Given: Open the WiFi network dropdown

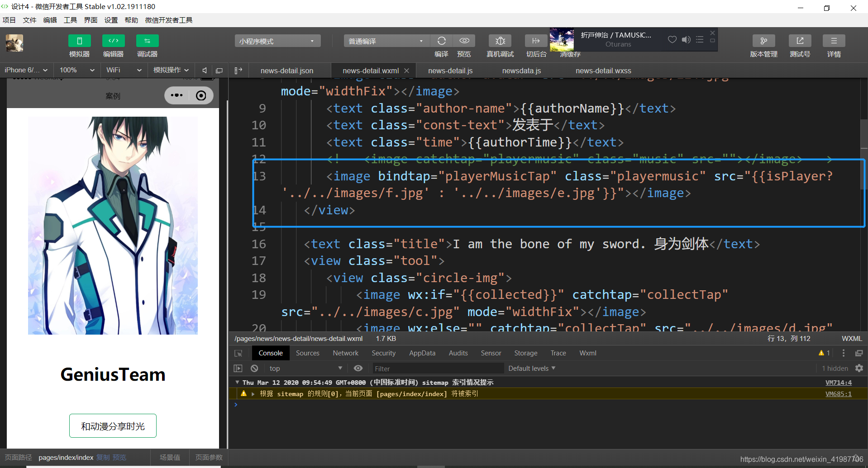Looking at the screenshot, I should click(124, 70).
